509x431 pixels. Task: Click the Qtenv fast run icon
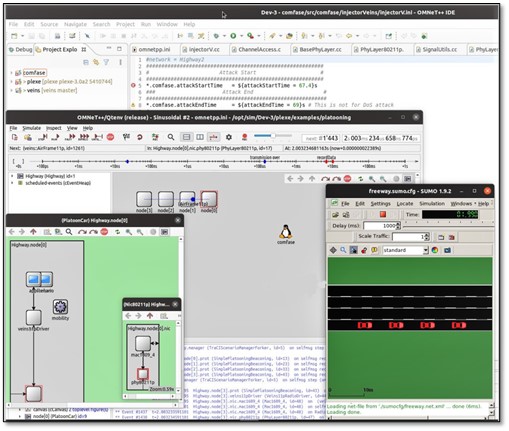(x=70, y=137)
